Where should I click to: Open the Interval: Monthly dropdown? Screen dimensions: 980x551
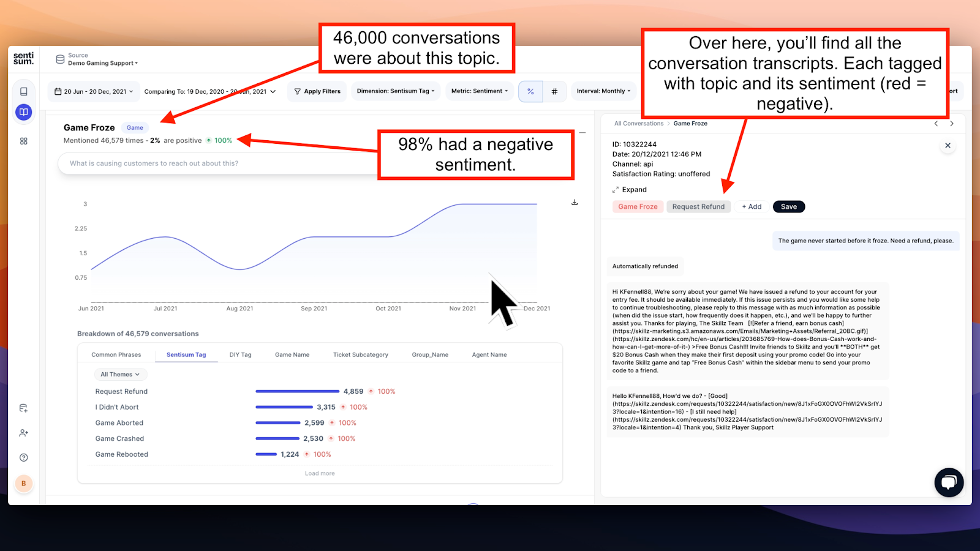603,91
